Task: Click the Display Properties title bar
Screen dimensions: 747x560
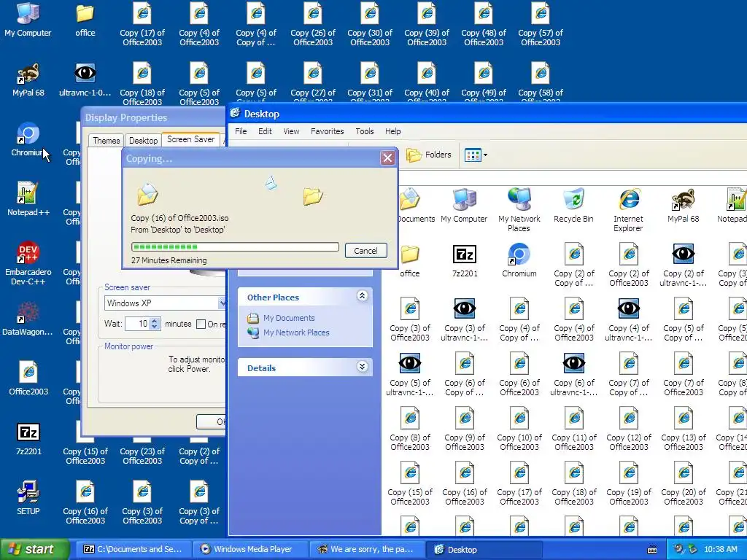Action: (153, 117)
